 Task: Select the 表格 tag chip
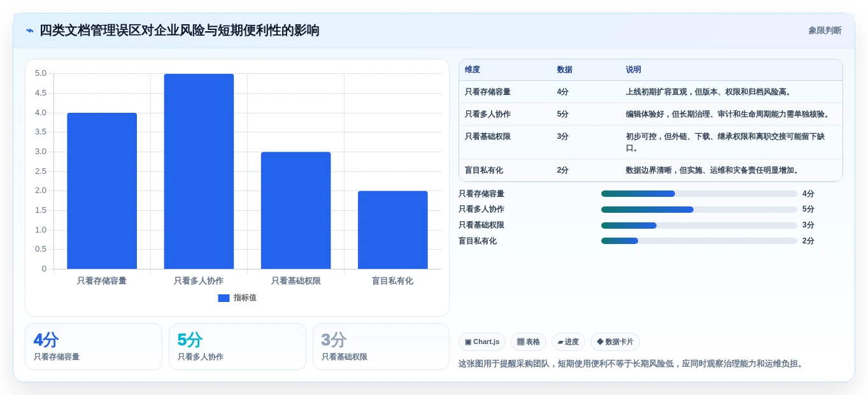point(529,342)
